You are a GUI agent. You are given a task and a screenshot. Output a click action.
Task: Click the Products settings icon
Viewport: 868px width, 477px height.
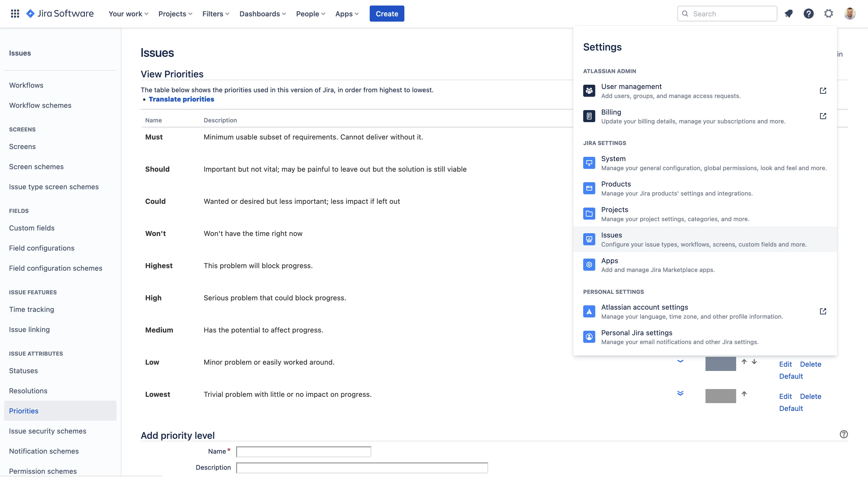(589, 188)
